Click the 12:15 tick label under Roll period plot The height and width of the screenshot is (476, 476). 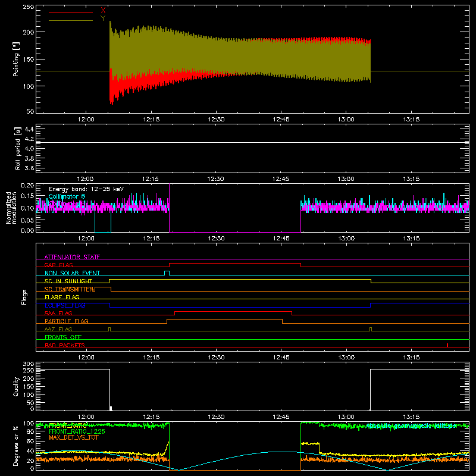[x=151, y=179]
